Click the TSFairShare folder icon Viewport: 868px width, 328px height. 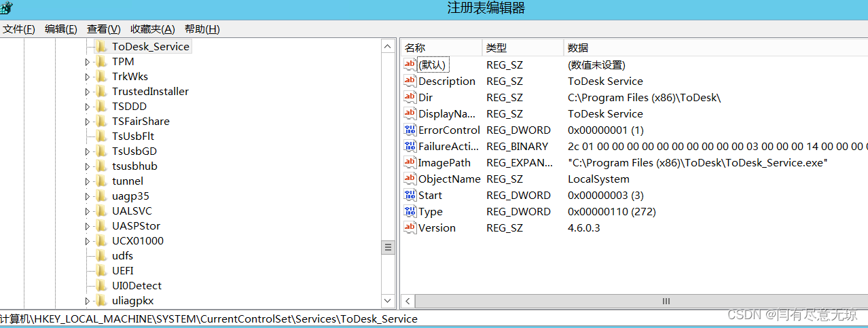pos(101,121)
